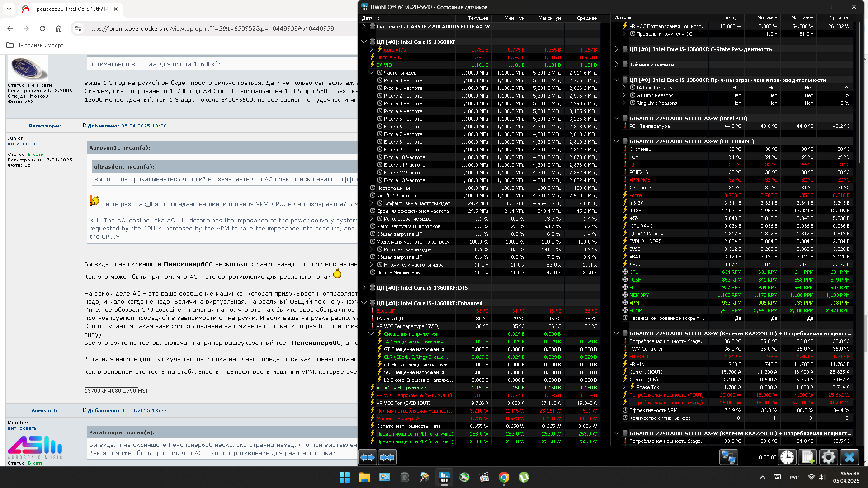Open a new browser tab

click(x=132, y=9)
